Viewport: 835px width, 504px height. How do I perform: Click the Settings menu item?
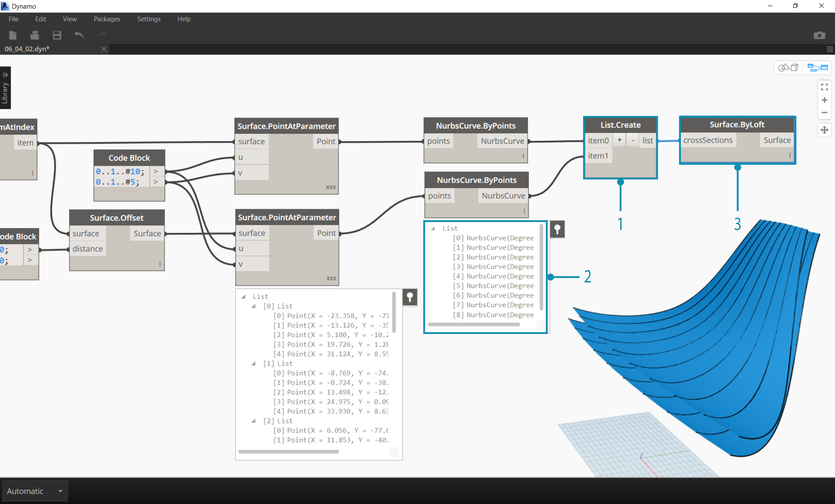[x=148, y=18]
